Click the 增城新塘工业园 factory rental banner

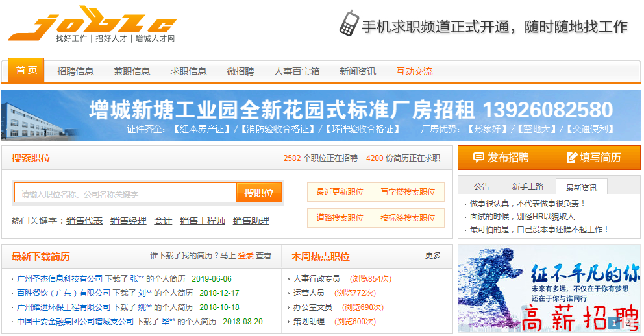[321, 115]
